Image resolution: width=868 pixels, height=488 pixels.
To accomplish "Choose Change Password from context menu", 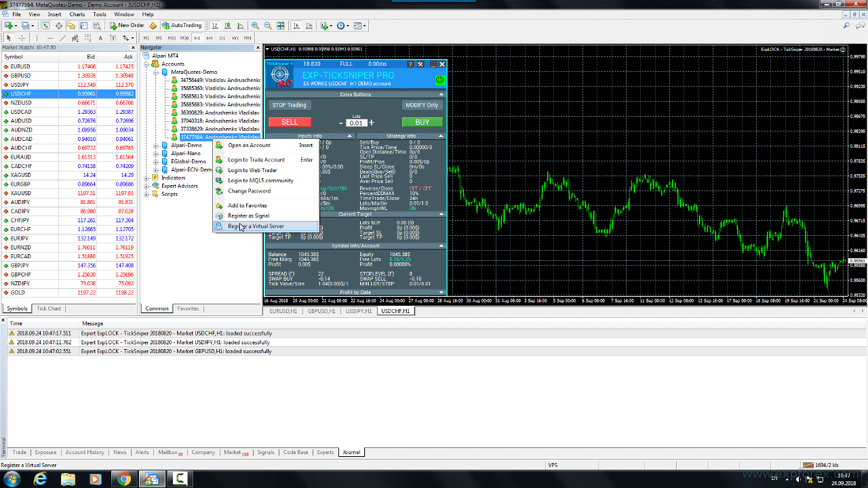I will click(265, 191).
